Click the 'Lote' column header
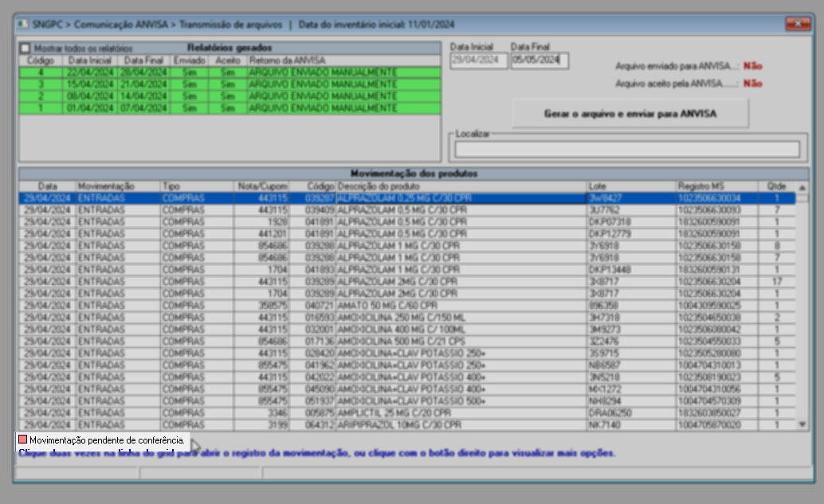 click(x=631, y=186)
